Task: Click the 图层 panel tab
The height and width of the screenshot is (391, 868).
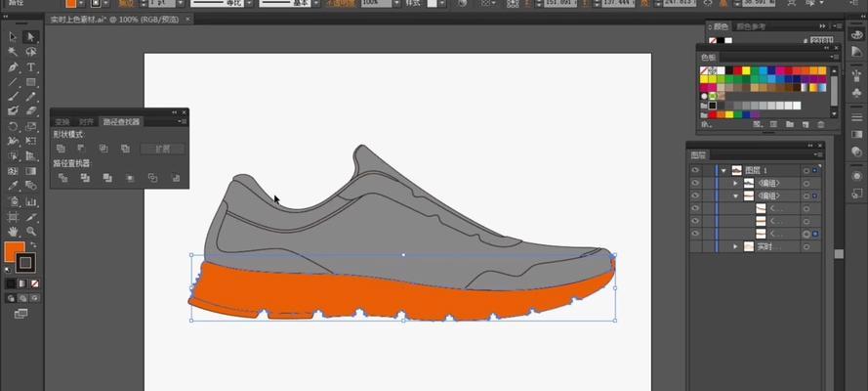Action: click(699, 155)
